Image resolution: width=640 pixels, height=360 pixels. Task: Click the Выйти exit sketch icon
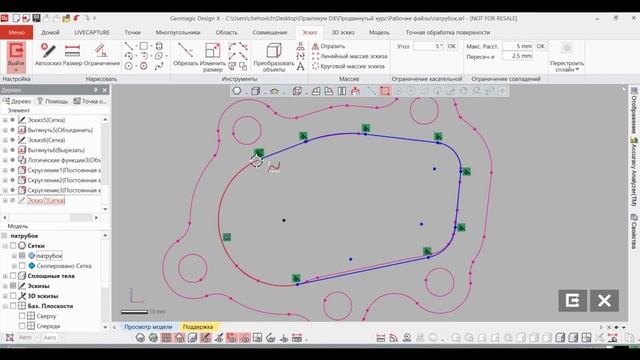pyautogui.click(x=16, y=51)
